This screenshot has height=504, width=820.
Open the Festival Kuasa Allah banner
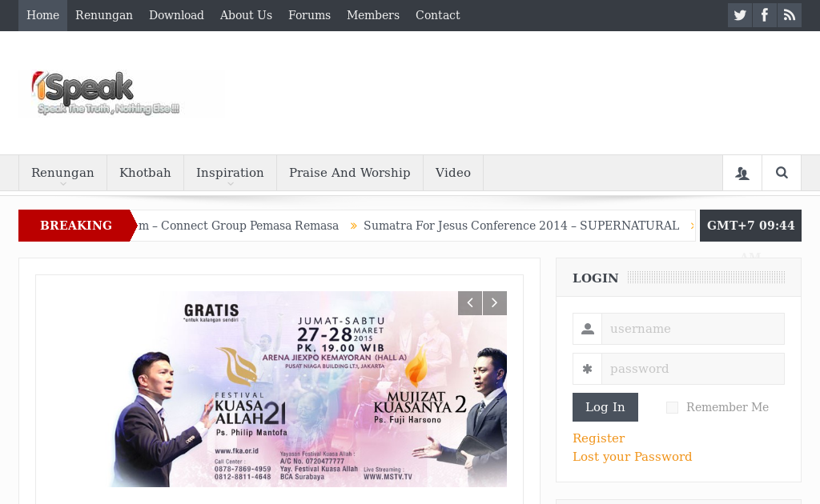pyautogui.click(x=308, y=389)
